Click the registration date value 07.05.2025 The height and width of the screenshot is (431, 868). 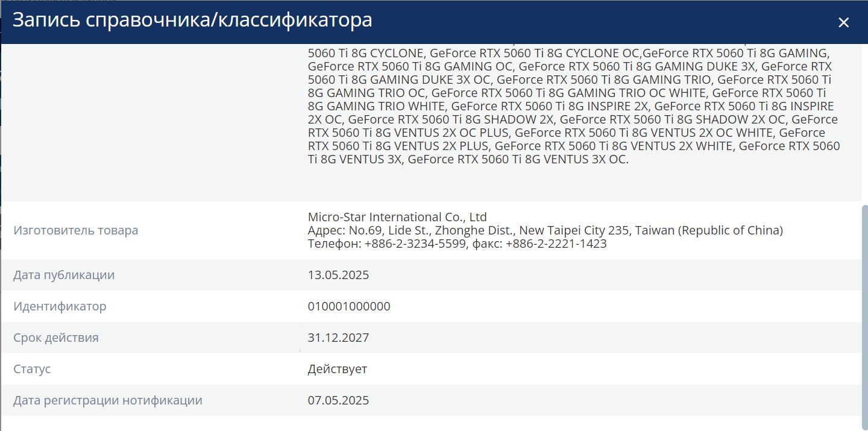pos(338,400)
